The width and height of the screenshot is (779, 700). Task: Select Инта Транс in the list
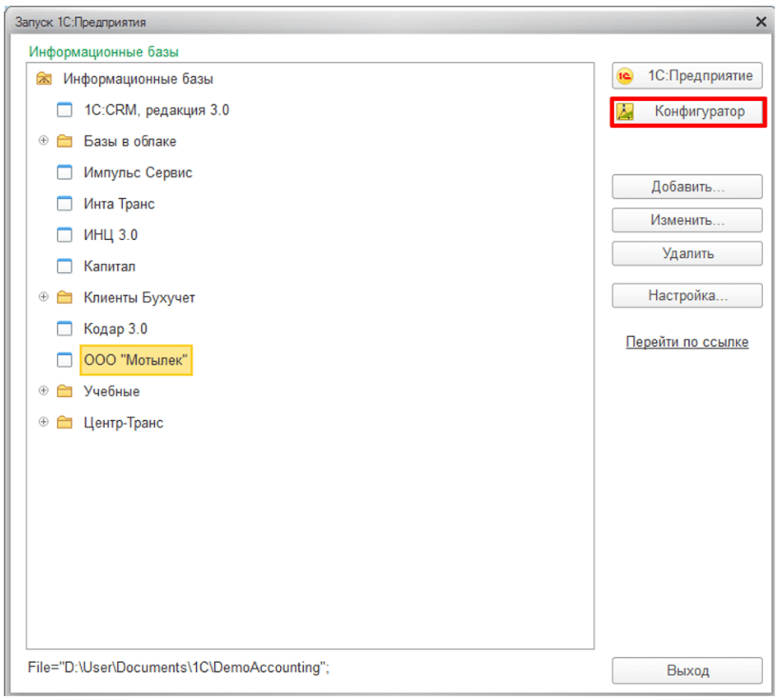point(119,204)
